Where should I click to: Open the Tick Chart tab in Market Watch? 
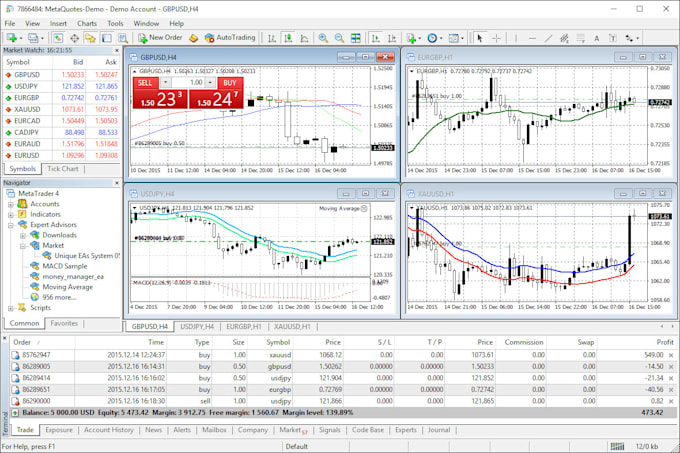(65, 167)
